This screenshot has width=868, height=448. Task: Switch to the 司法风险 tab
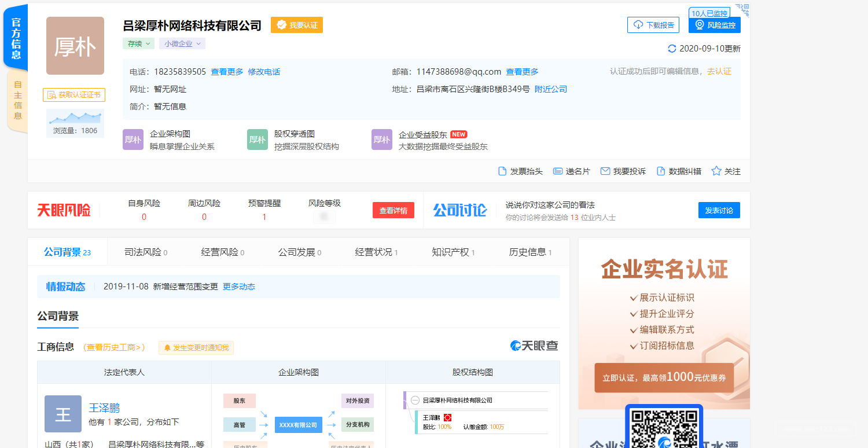(145, 252)
